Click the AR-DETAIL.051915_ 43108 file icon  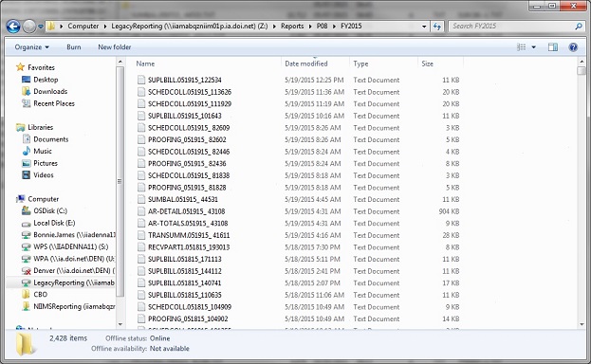point(141,211)
